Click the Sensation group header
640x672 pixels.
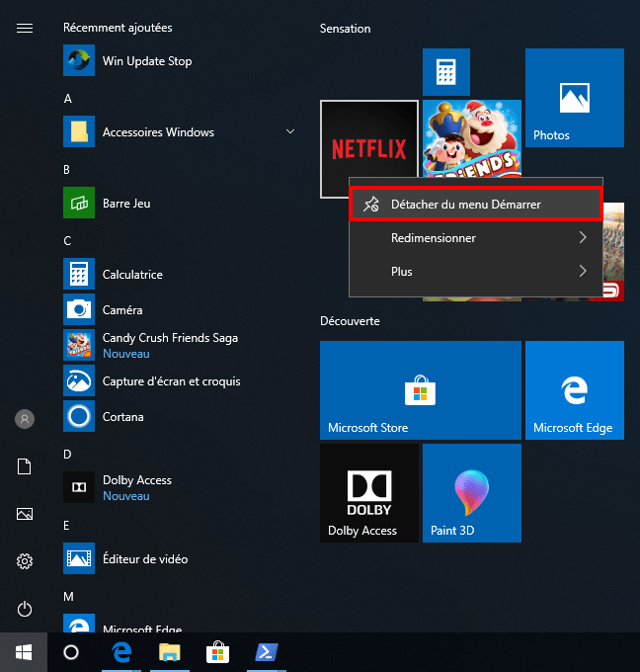coord(346,29)
